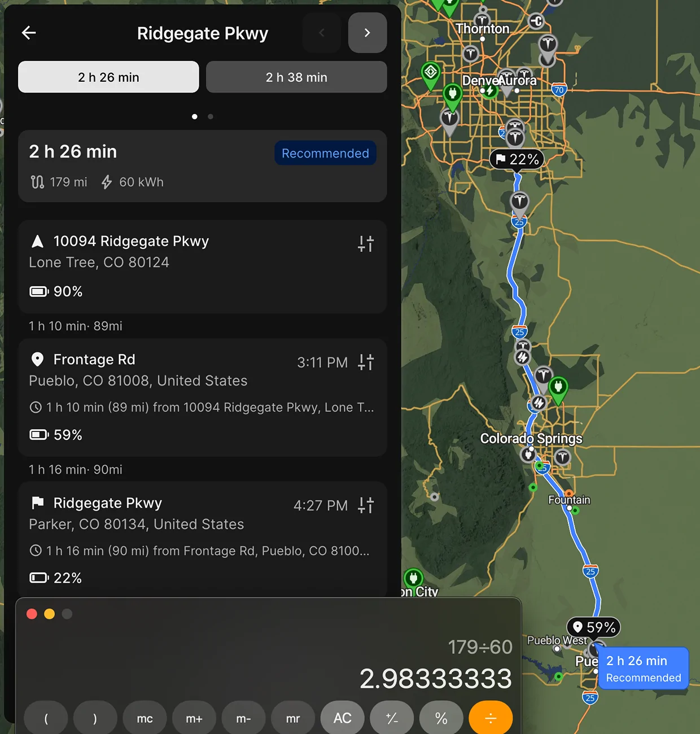The width and height of the screenshot is (700, 734).
Task: Click 'Parker, CO 80134, United States' text
Action: 137,524
